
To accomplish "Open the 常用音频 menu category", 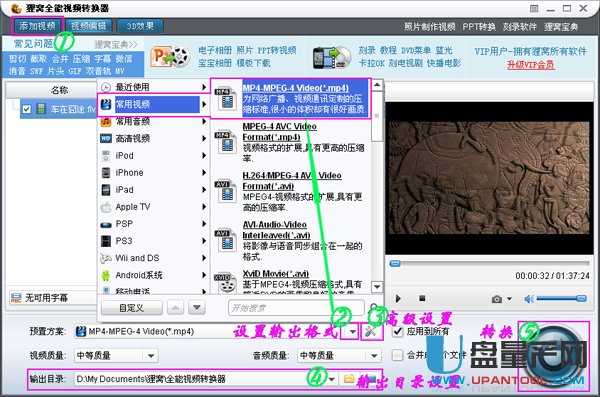I will (x=153, y=121).
